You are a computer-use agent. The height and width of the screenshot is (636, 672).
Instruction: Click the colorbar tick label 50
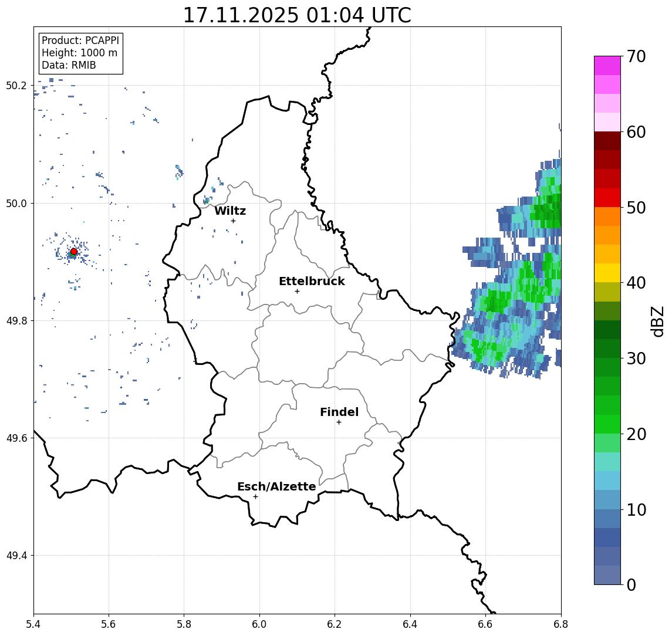[x=636, y=208]
